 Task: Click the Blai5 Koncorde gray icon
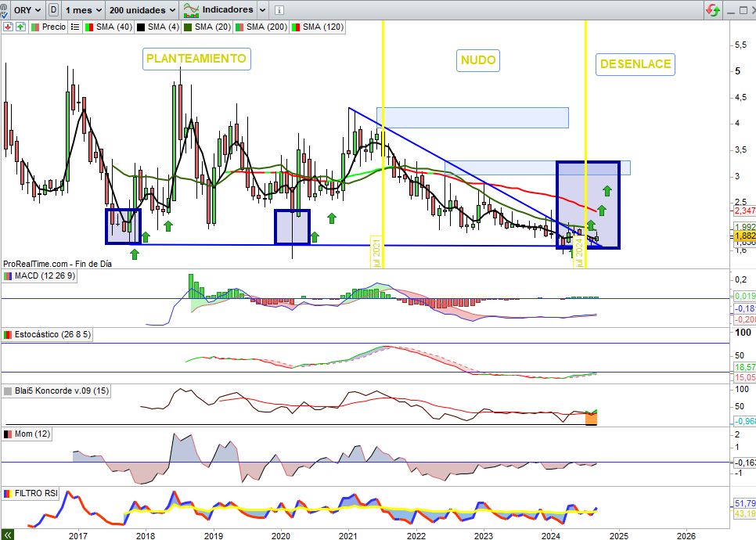(8, 391)
